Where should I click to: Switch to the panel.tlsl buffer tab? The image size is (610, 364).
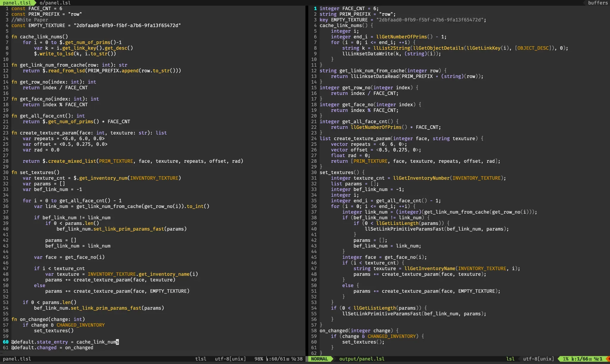point(17,3)
